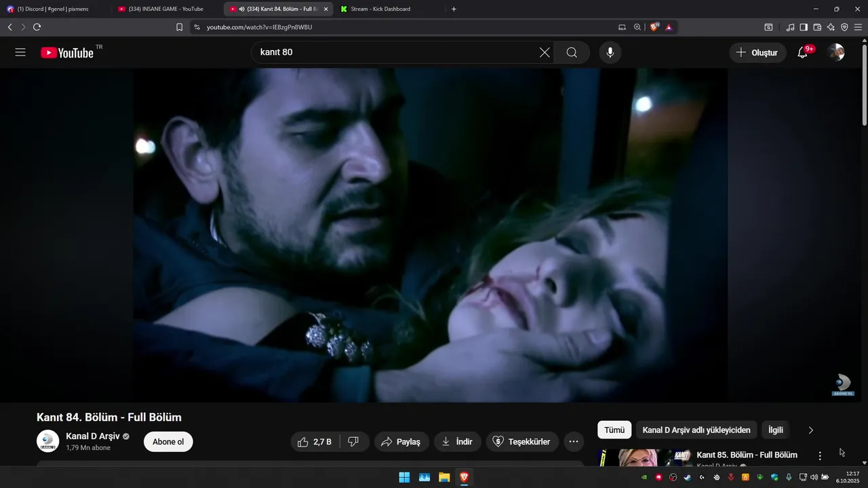The height and width of the screenshot is (488, 868).
Task: Open the Brave Wallet icon
Action: (x=817, y=27)
